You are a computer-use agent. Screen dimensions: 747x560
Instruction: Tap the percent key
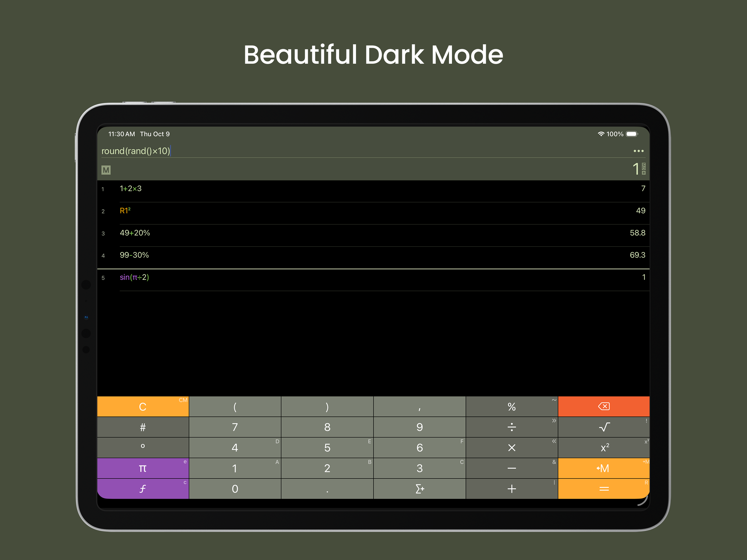pyautogui.click(x=511, y=407)
